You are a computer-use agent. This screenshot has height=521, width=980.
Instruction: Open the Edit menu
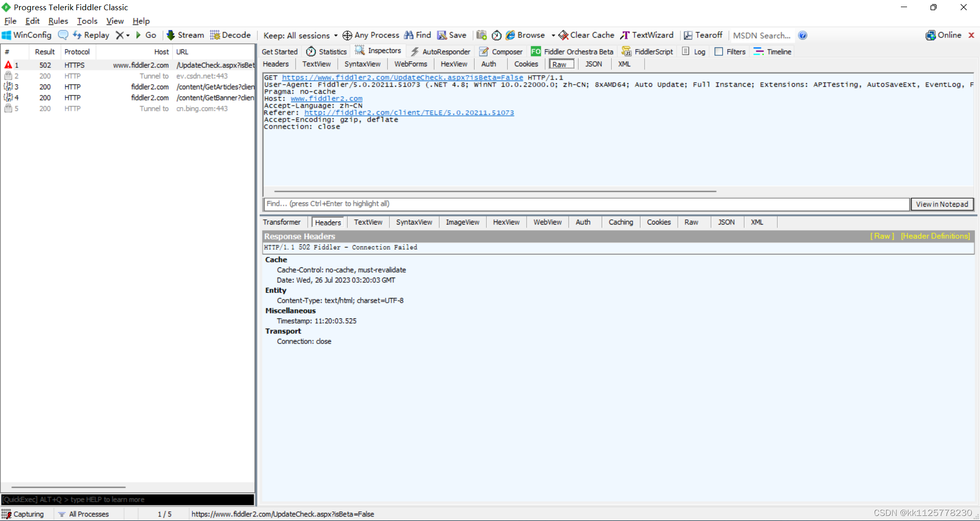[x=32, y=21]
